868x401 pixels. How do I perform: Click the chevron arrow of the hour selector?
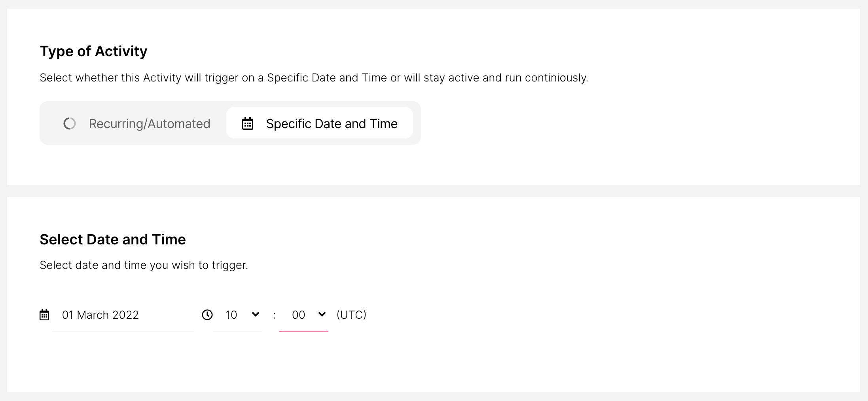click(256, 314)
